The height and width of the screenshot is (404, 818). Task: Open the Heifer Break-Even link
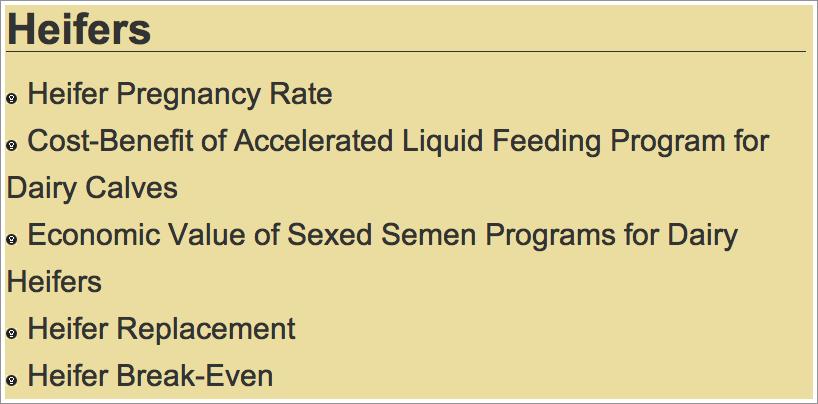coord(150,376)
